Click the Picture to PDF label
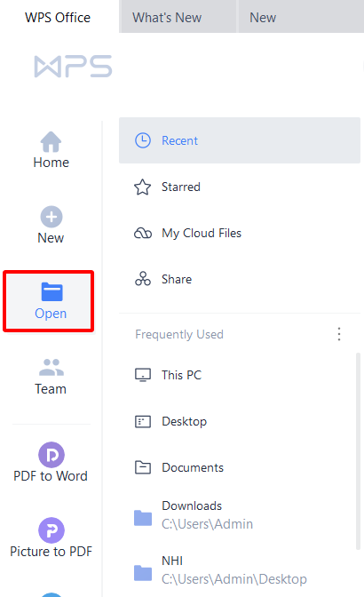Screen dimensions: 364x597 51,552
